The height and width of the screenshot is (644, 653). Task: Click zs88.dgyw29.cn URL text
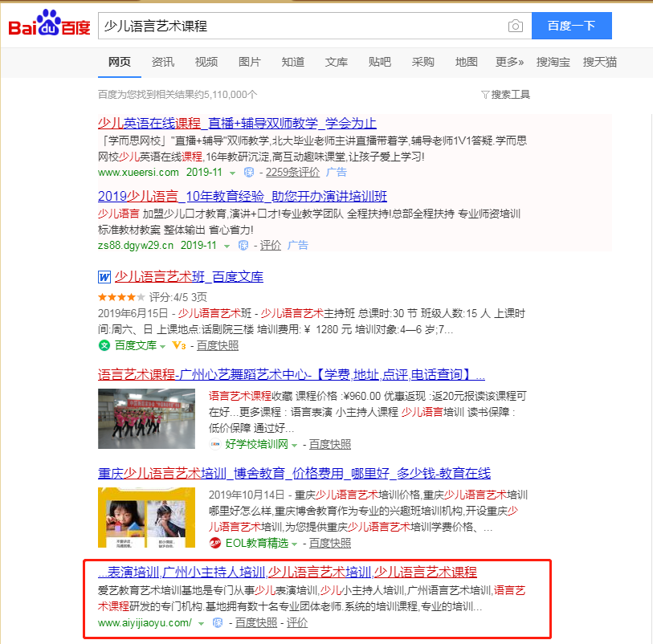click(136, 246)
